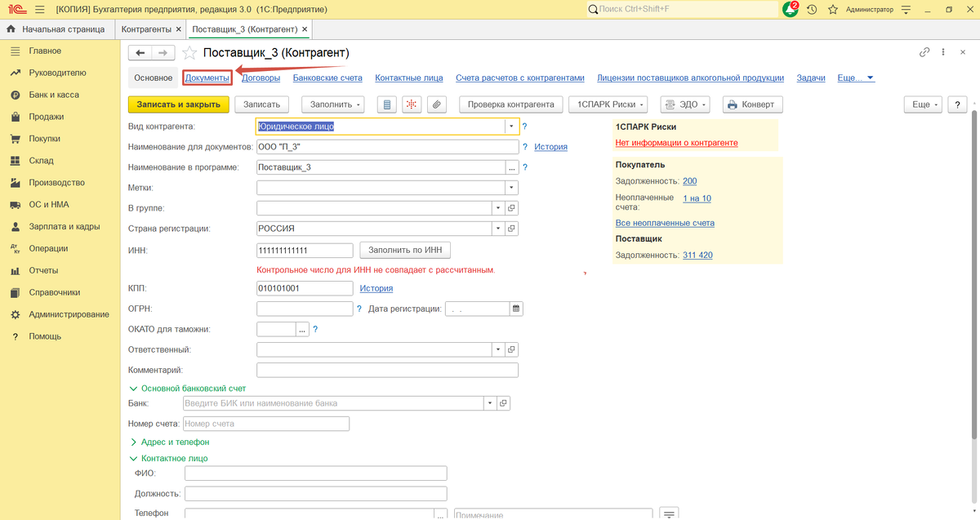This screenshot has width=980, height=520.
Task: Close the Поставщик_3 form with X
Action: pyautogui.click(x=962, y=52)
